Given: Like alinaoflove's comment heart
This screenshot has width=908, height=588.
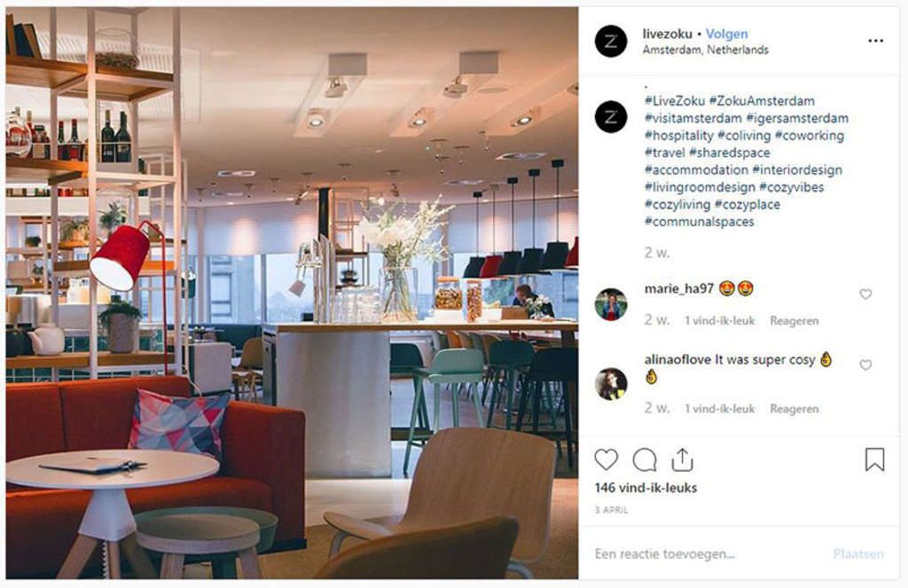Looking at the screenshot, I should tap(865, 365).
